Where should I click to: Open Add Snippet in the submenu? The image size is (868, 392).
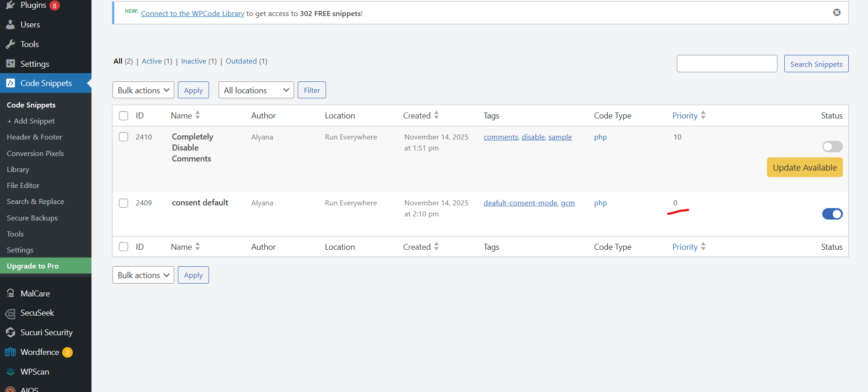tap(31, 121)
